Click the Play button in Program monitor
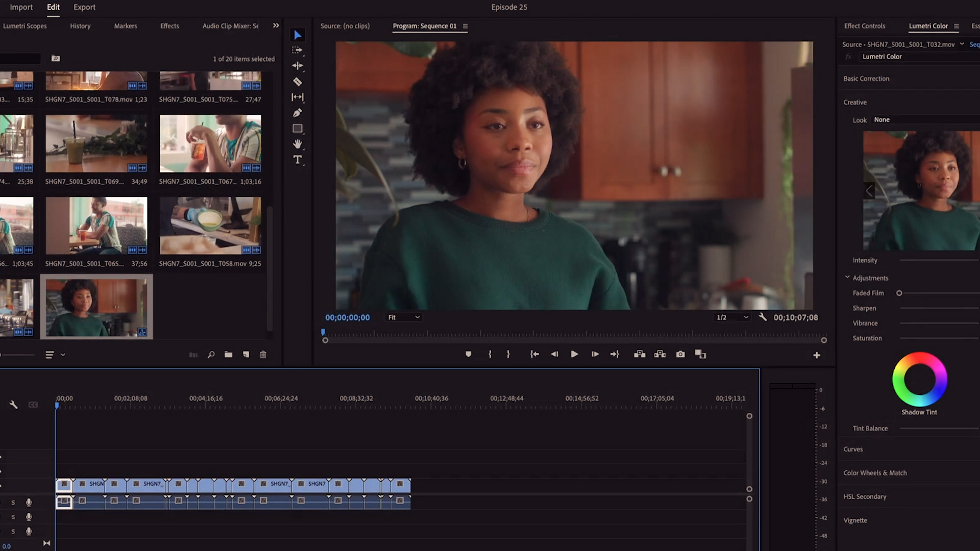 pyautogui.click(x=574, y=354)
